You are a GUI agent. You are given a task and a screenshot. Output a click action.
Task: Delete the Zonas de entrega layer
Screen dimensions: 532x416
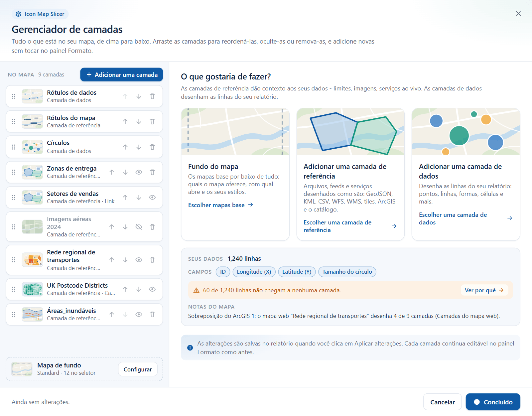click(x=152, y=172)
